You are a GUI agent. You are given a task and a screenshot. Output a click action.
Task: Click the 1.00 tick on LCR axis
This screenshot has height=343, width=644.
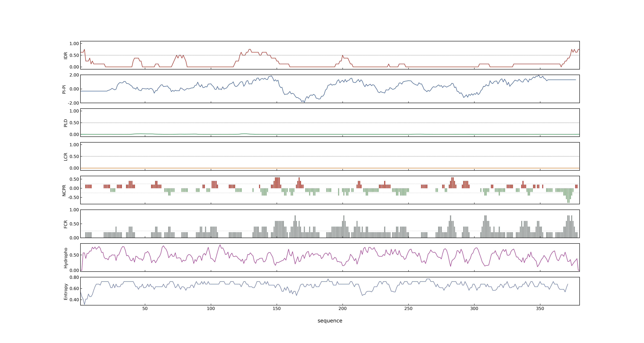click(x=74, y=145)
